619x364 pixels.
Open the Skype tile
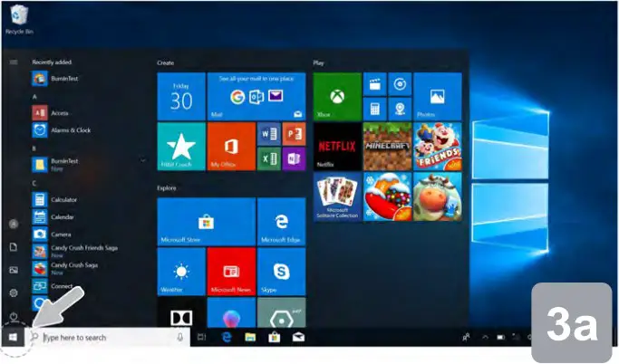pos(281,272)
